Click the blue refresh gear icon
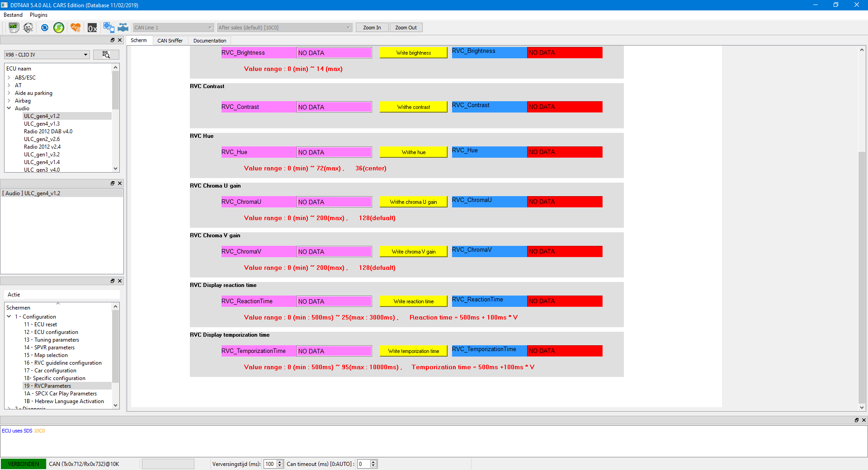This screenshot has height=470, width=868. tap(44, 28)
